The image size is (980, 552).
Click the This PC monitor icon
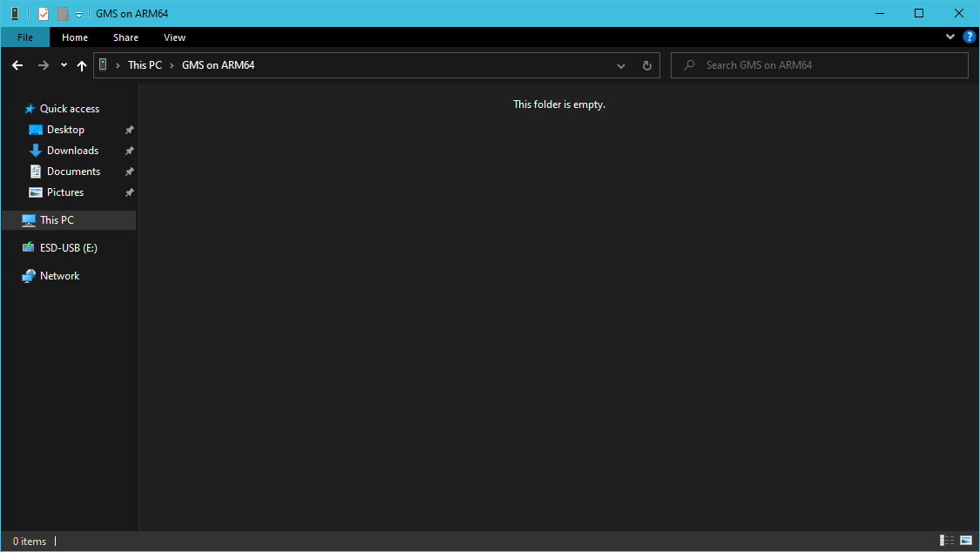click(29, 219)
